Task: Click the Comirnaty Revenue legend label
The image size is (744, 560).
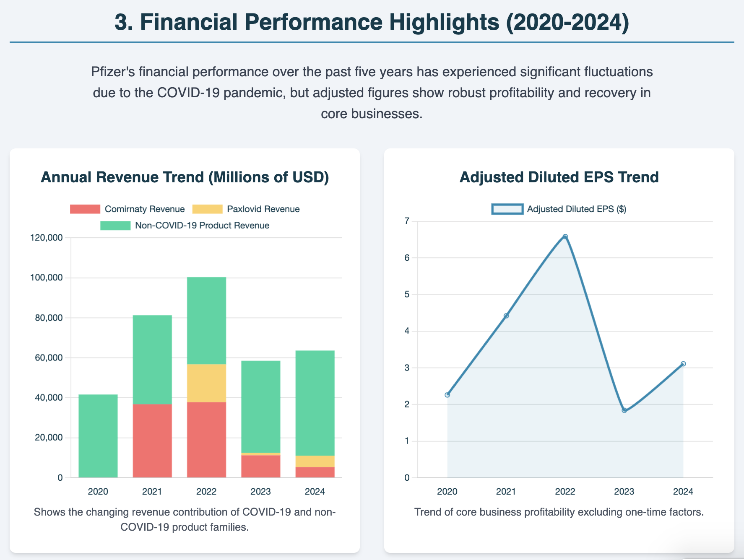Action: click(145, 209)
